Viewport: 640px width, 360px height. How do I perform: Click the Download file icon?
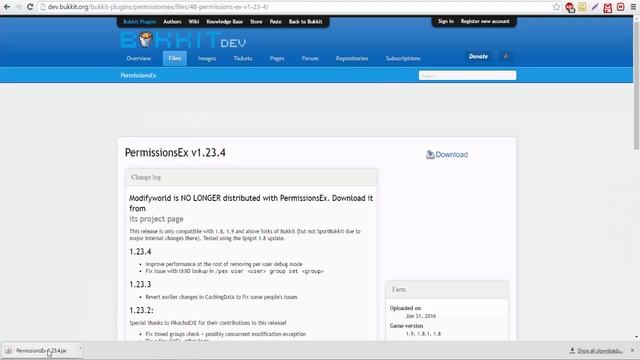pos(430,154)
